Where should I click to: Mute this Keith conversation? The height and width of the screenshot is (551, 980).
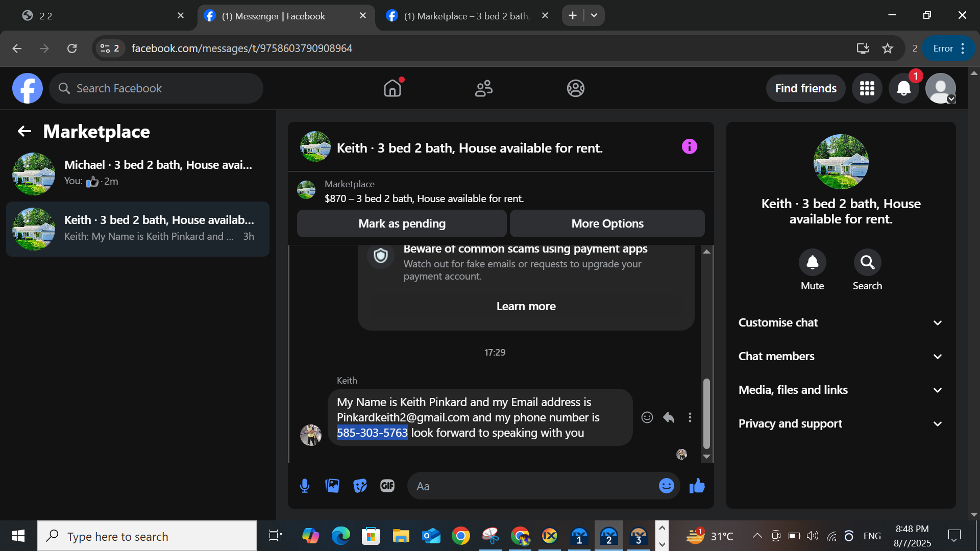coord(812,262)
